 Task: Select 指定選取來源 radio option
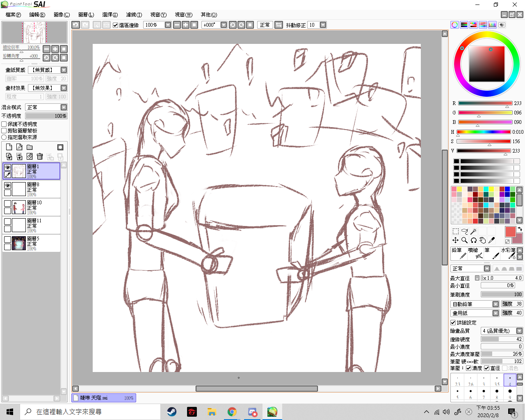tap(4, 137)
